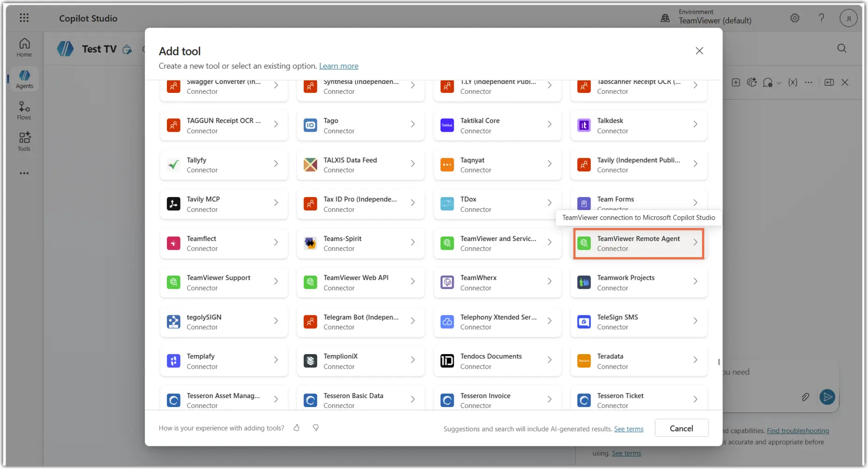Open the Environment TeamViewer (default) selector

tap(706, 17)
